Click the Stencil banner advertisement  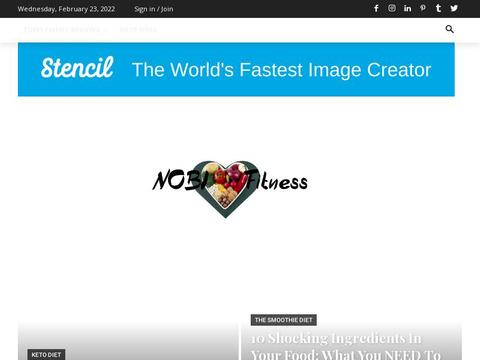pyautogui.click(x=236, y=69)
